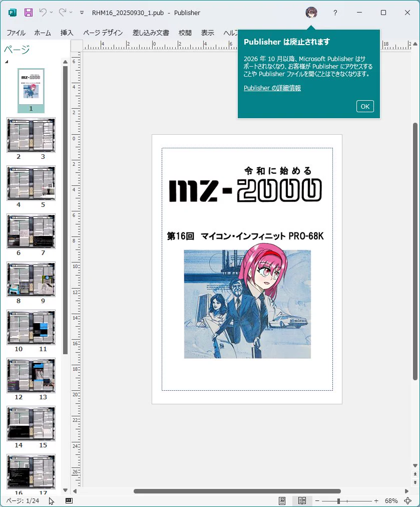Open the account profile avatar
Viewport: 420px width, 507px height.
click(311, 13)
